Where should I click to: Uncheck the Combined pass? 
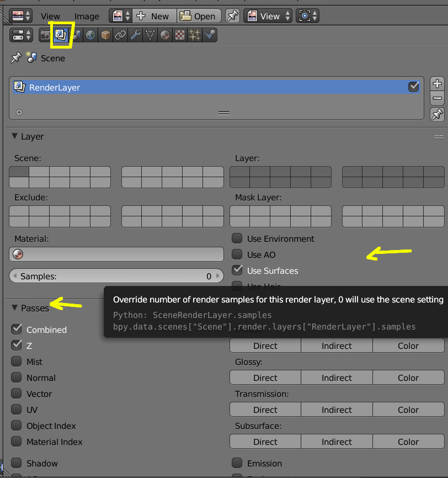click(x=17, y=329)
